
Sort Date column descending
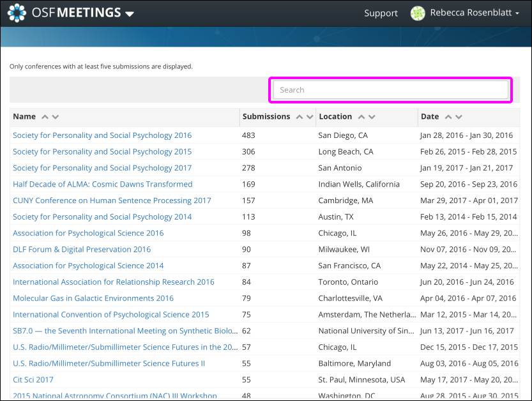coord(459,117)
